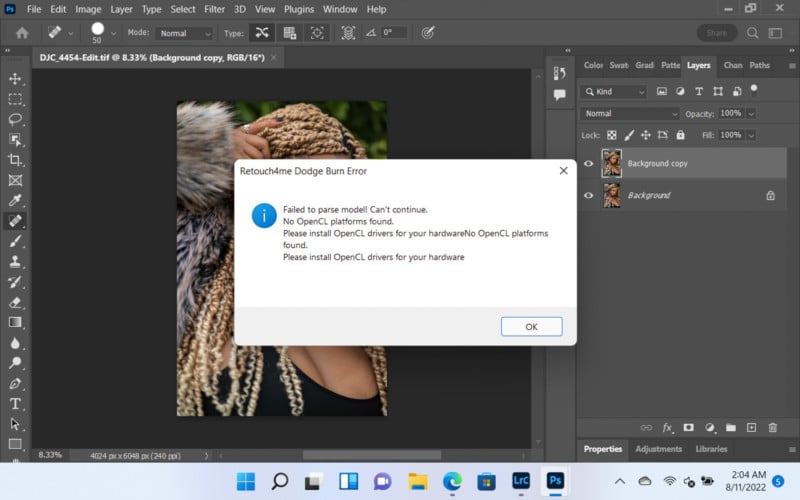
Task: Delete layer trash icon
Action: 772,428
